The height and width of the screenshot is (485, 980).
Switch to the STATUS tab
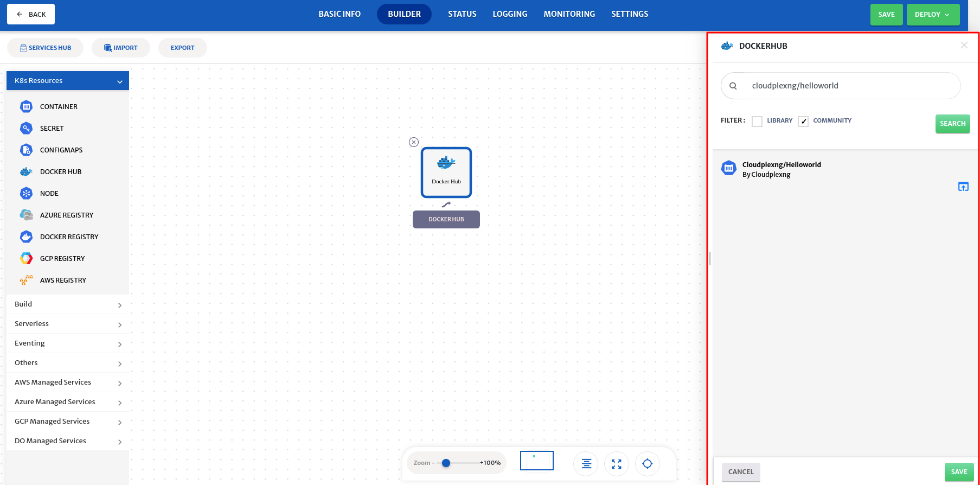click(x=462, y=14)
